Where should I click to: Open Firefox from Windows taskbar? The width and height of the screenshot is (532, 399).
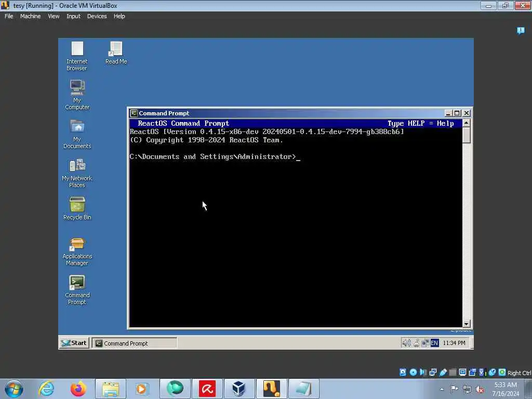click(x=78, y=389)
